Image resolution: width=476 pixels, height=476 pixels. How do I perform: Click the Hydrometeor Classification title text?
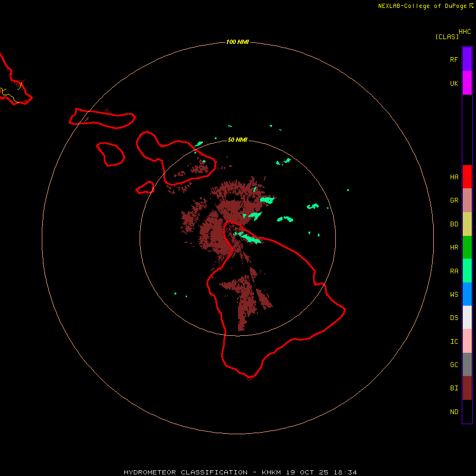coord(186,472)
